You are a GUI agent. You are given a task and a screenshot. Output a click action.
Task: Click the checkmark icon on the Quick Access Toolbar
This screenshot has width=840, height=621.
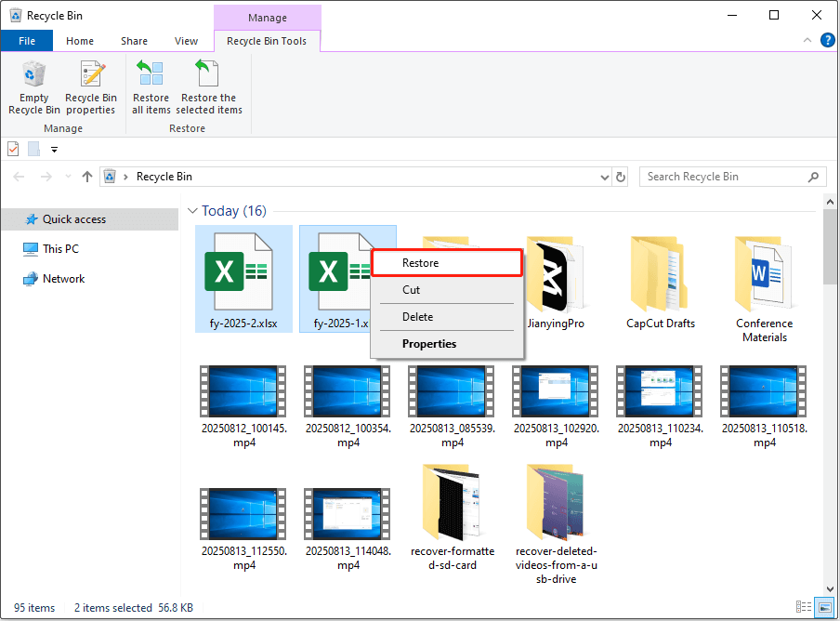pos(13,148)
